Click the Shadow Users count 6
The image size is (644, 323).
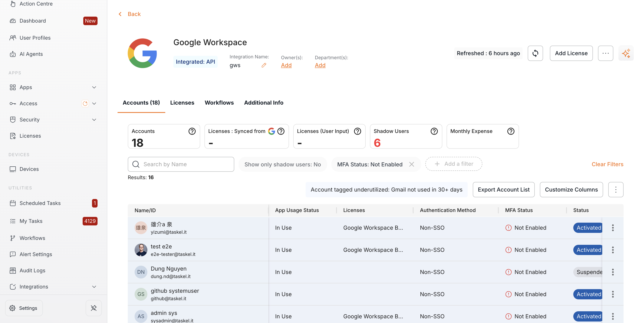(x=377, y=143)
